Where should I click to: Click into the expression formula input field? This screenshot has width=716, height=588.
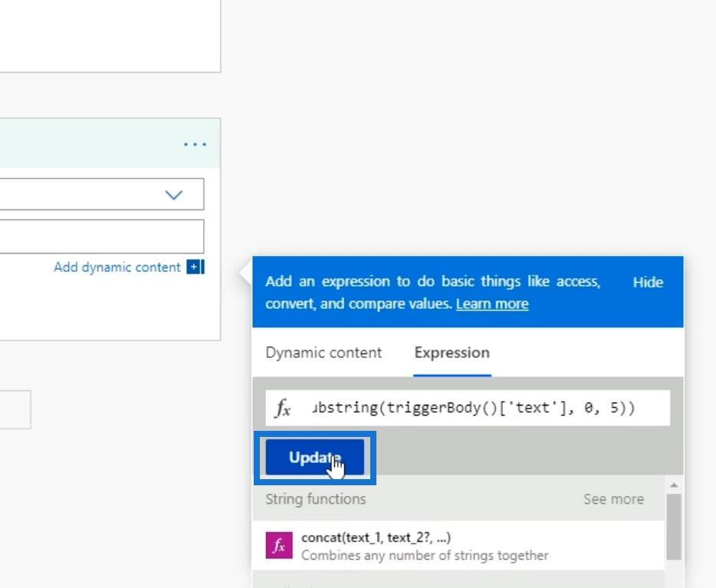point(468,408)
